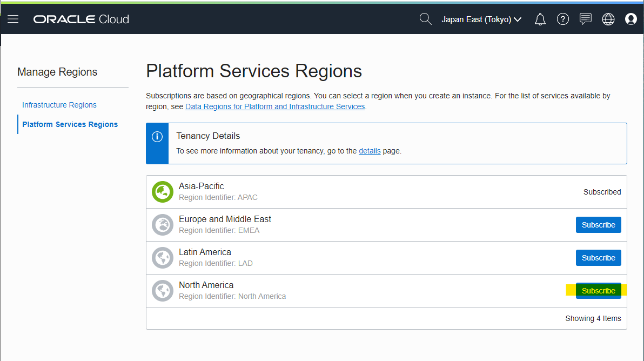
Task: Select Platform Services Regions sidebar item
Action: (x=70, y=124)
